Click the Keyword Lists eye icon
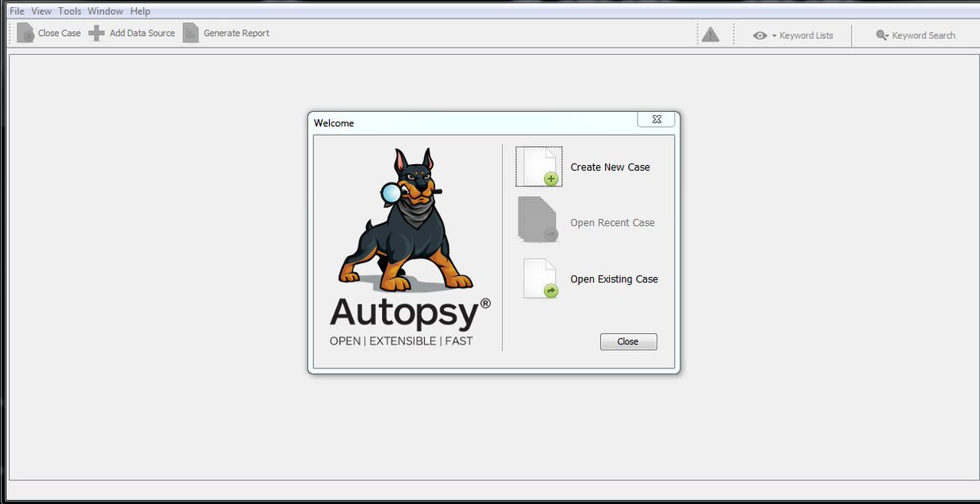Viewport: 980px width, 504px height. [760, 35]
